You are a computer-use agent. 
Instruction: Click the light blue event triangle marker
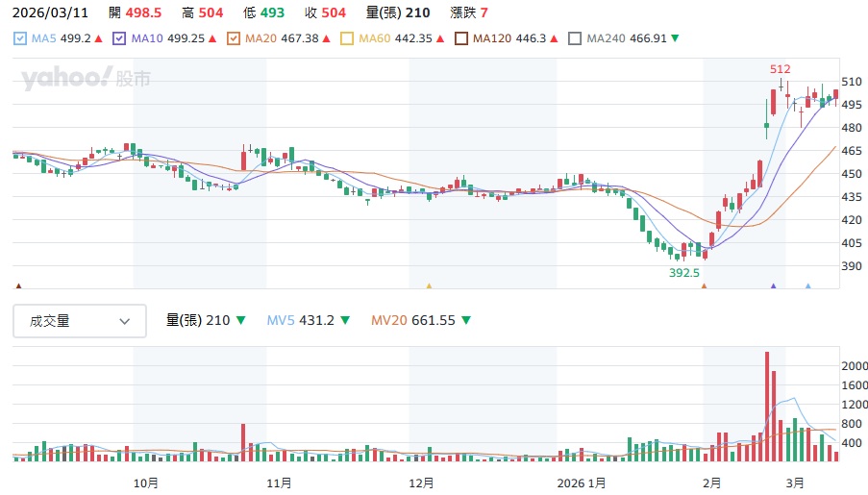coord(807,285)
